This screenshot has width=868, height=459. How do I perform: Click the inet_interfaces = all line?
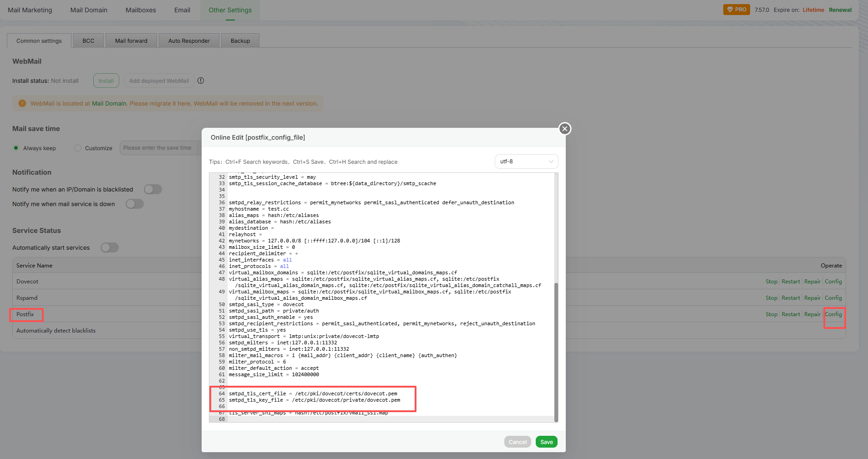[x=260, y=260]
